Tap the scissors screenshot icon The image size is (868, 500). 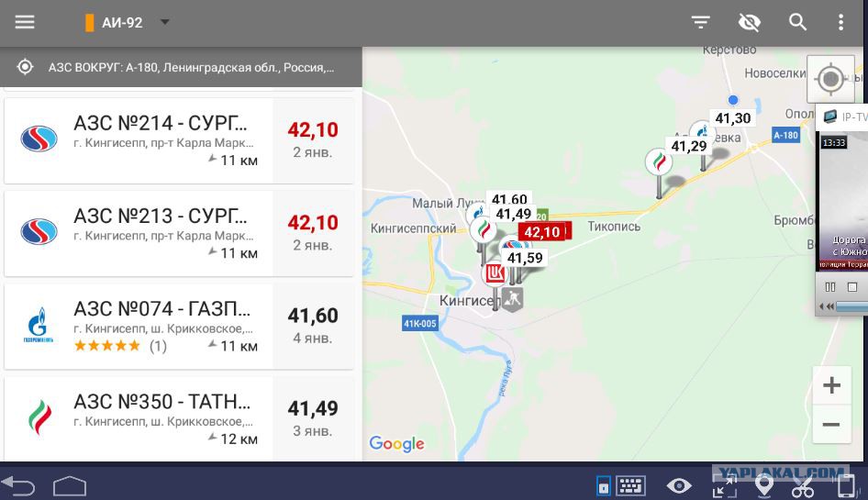tap(803, 487)
